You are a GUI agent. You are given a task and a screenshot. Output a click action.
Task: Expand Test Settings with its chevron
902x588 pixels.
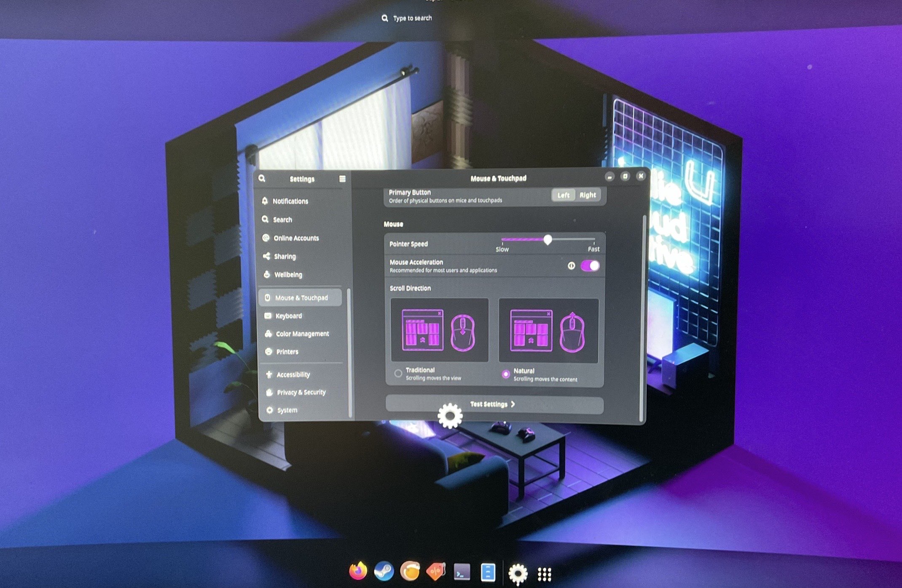point(513,404)
